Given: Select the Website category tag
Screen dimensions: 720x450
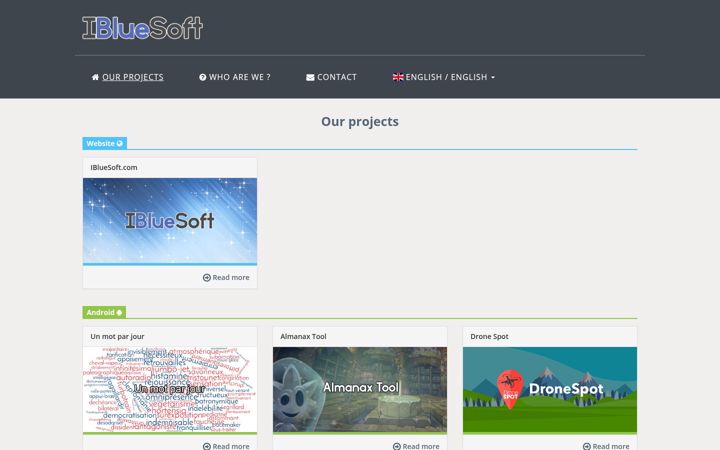Looking at the screenshot, I should [x=105, y=143].
